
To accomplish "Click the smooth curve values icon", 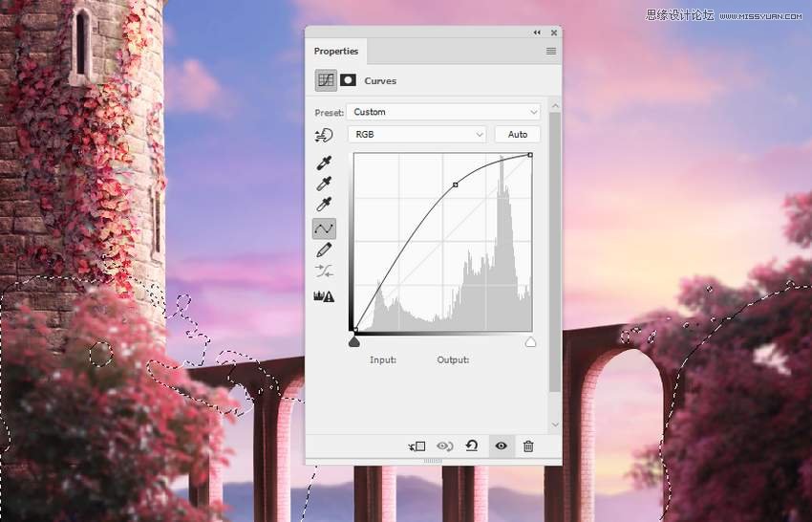I will pos(324,271).
